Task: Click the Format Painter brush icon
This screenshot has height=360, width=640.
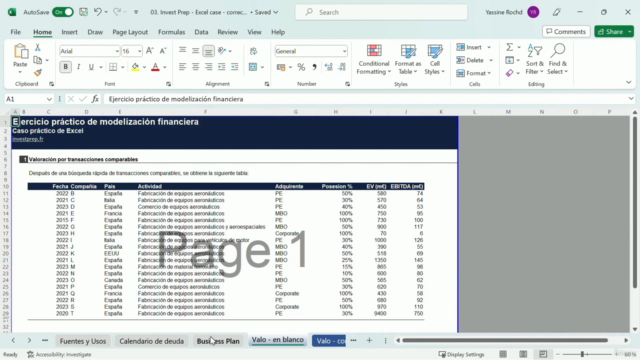Action: [x=38, y=73]
